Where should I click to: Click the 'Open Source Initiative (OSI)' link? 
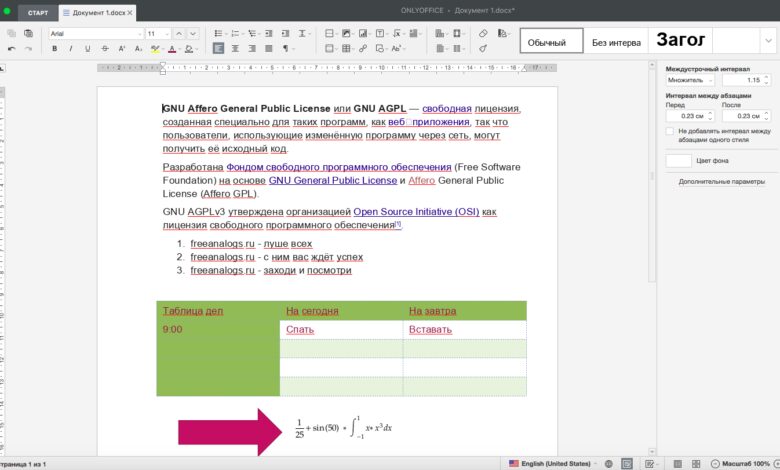tap(416, 211)
